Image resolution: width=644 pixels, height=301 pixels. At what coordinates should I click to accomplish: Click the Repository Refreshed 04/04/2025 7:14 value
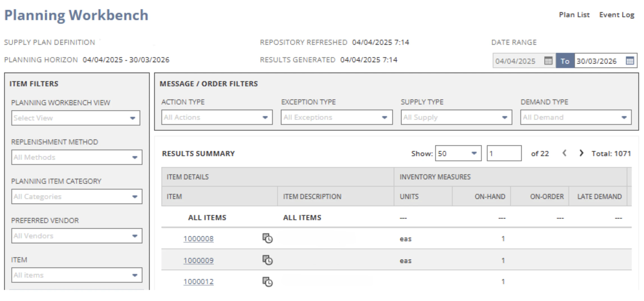(x=381, y=42)
